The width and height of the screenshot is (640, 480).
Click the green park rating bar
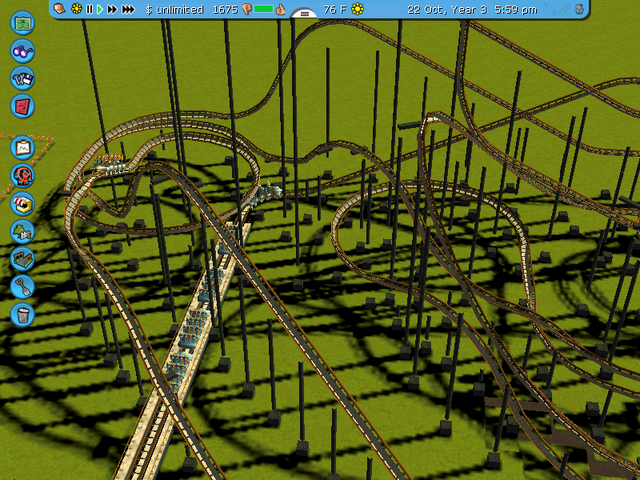264,9
